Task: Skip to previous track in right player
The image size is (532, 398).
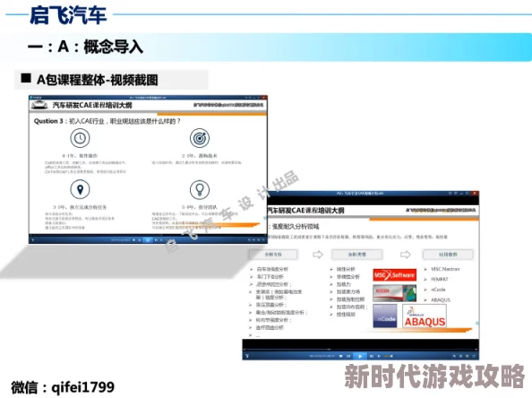Action: [348, 356]
